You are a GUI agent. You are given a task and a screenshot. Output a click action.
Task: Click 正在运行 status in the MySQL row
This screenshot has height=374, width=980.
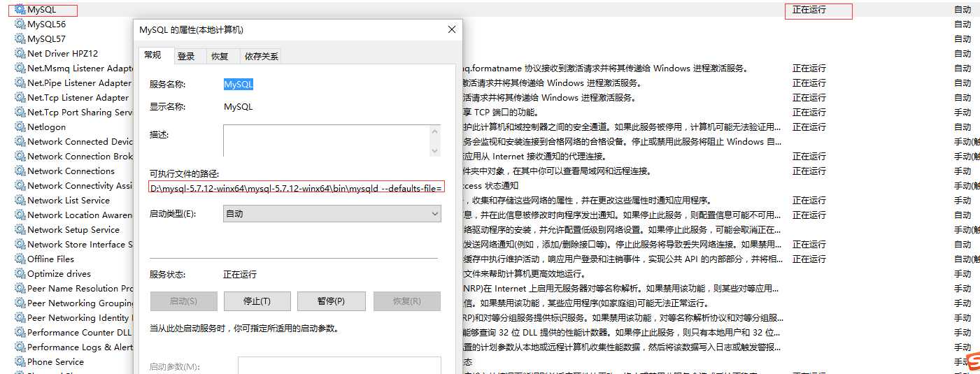coord(809,10)
